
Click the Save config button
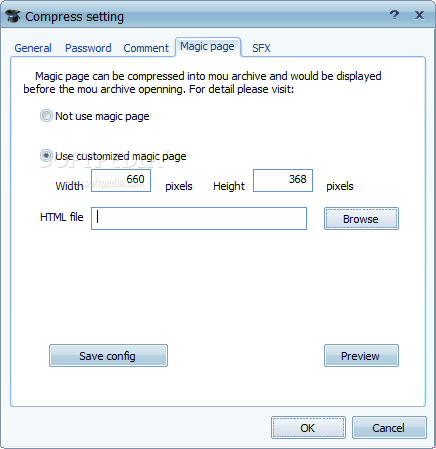tap(108, 356)
